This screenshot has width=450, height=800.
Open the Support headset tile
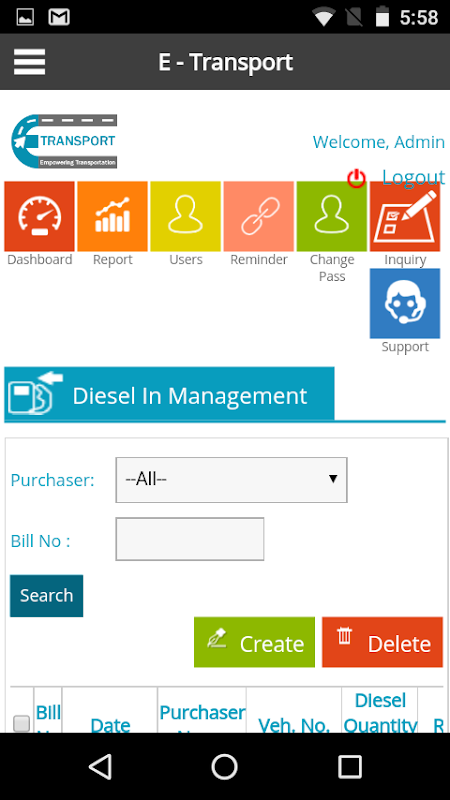pos(405,304)
